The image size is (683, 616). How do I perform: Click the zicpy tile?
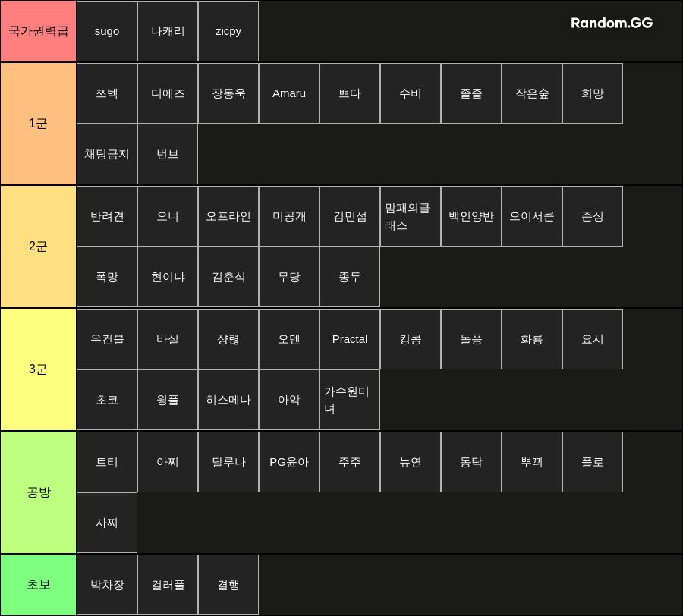(228, 31)
